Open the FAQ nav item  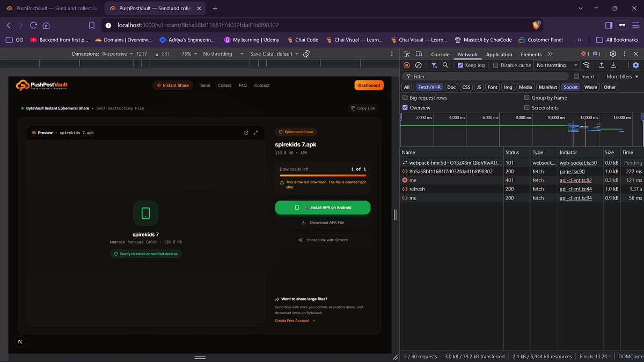[243, 85]
